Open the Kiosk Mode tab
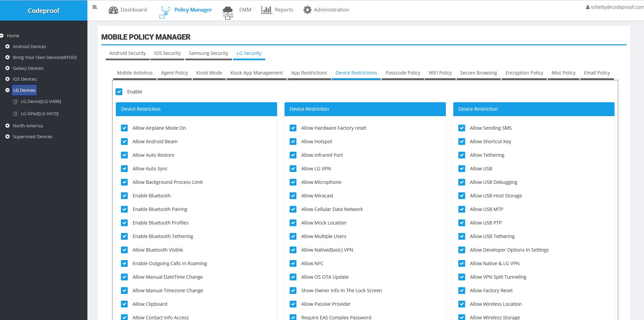This screenshot has height=320, width=644. [209, 73]
